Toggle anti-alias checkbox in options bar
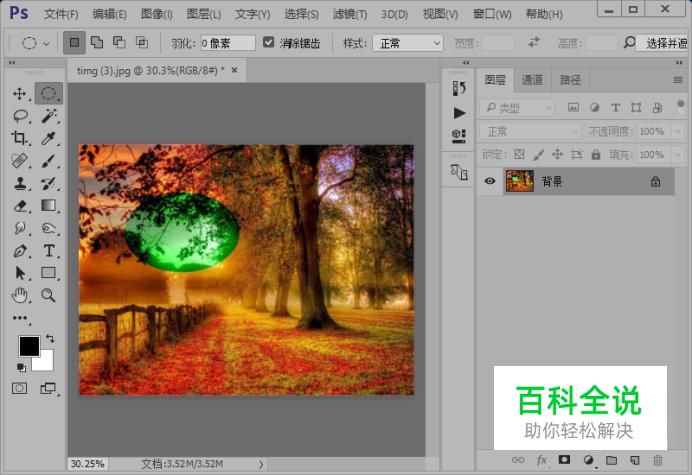692x475 pixels. (x=268, y=42)
